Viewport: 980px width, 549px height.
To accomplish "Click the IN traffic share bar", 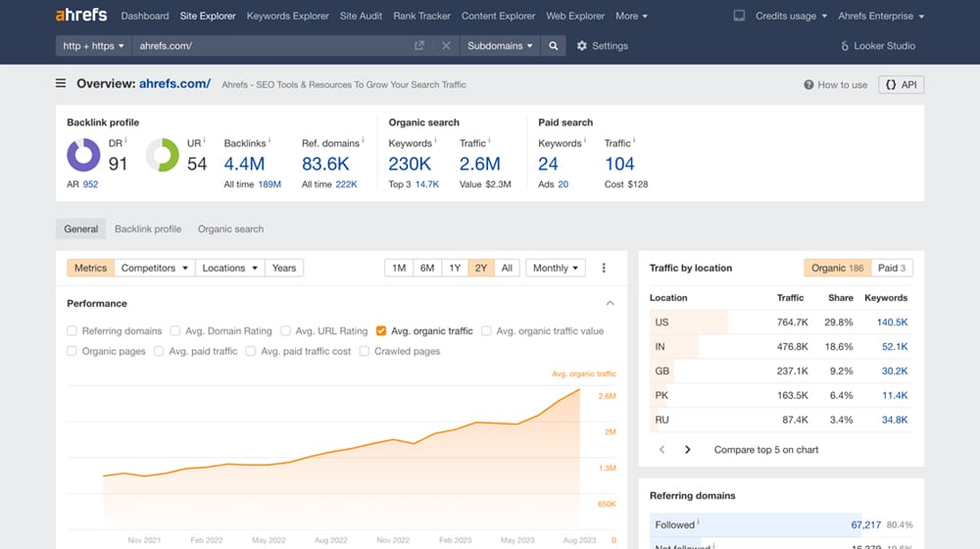I will click(x=674, y=346).
